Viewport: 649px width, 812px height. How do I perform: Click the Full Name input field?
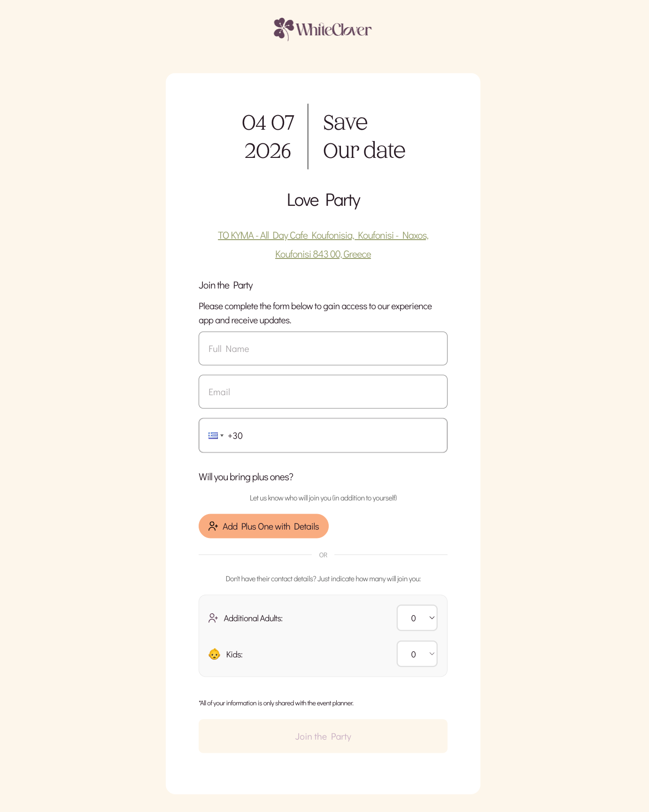pyautogui.click(x=323, y=348)
